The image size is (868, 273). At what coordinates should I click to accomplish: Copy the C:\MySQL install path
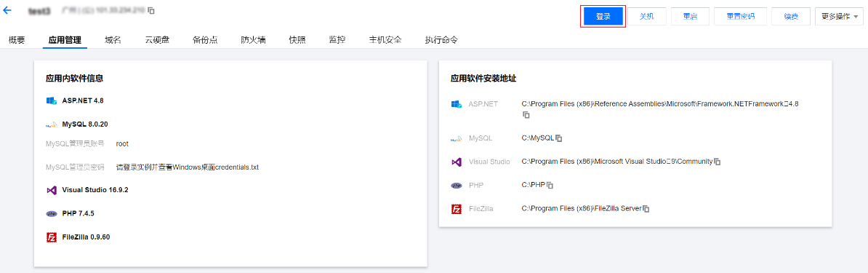(559, 138)
